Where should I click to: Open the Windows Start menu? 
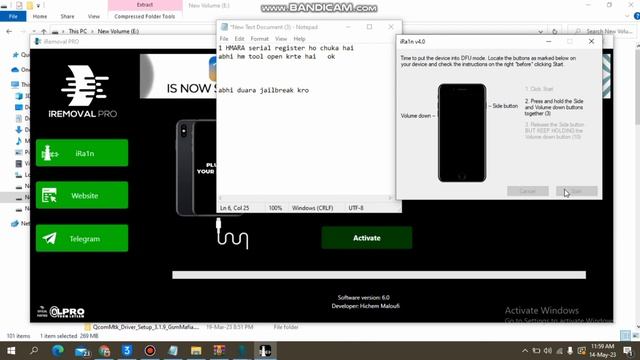[11, 351]
